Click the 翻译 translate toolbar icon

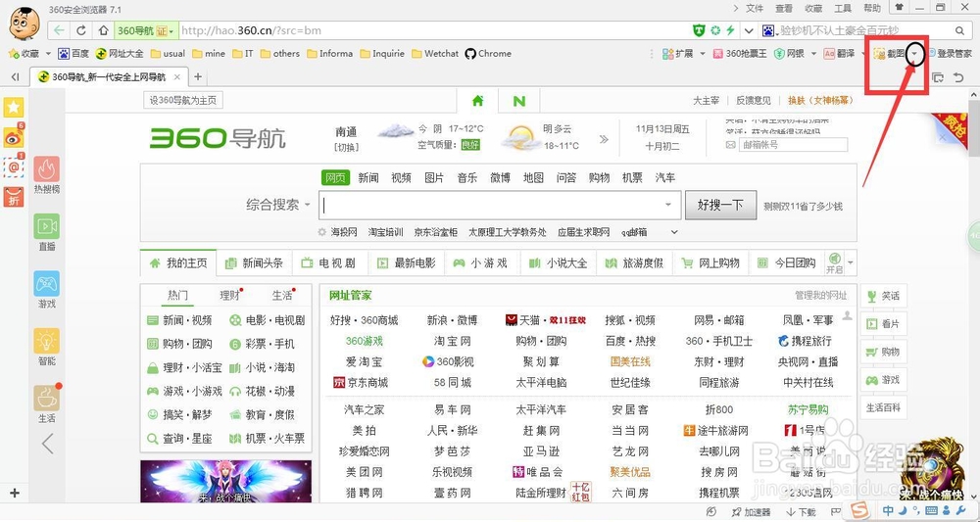click(839, 54)
